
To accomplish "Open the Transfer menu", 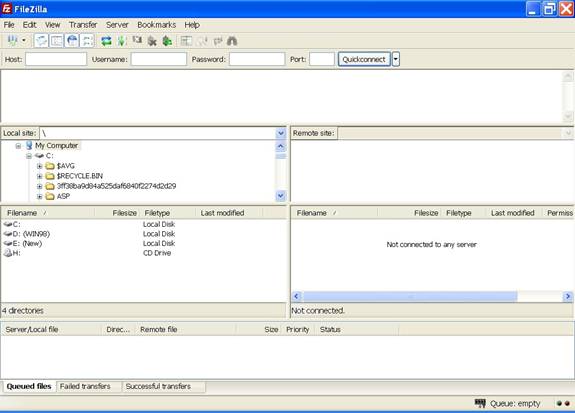I will pos(83,25).
